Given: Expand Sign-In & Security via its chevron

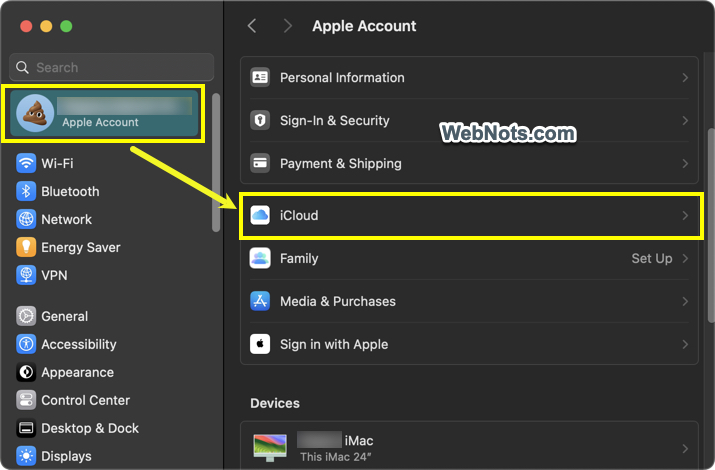Looking at the screenshot, I should pos(685,120).
